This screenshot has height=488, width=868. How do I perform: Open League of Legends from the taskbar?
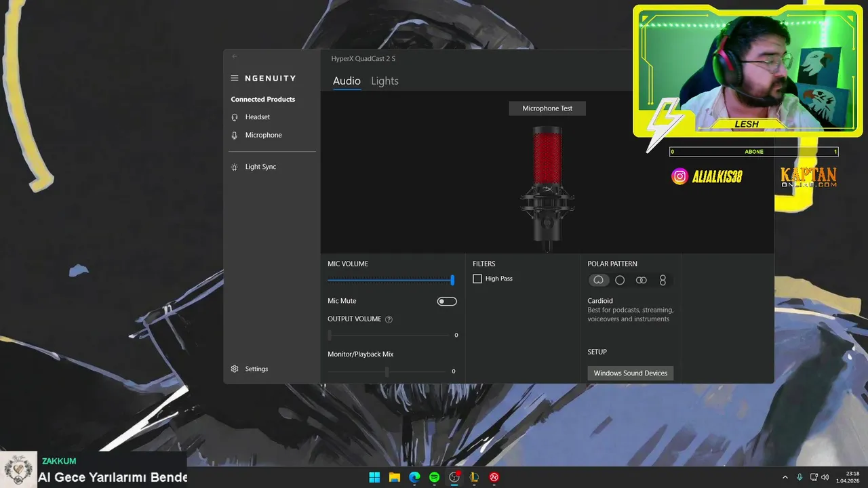[474, 477]
